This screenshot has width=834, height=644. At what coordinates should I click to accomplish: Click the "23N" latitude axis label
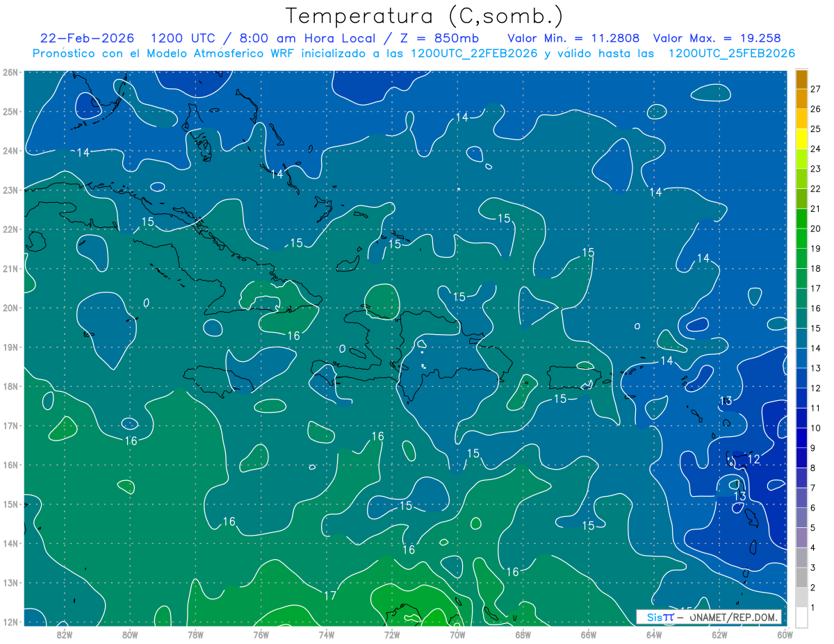coord(10,190)
